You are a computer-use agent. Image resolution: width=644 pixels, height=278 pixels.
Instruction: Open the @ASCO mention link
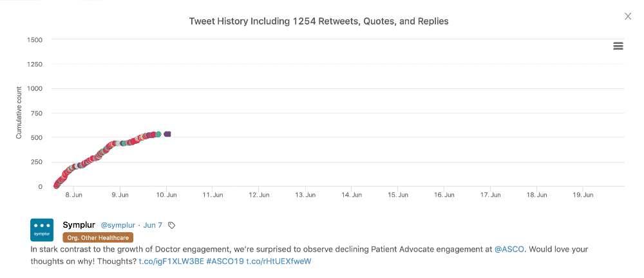pyautogui.click(x=509, y=249)
